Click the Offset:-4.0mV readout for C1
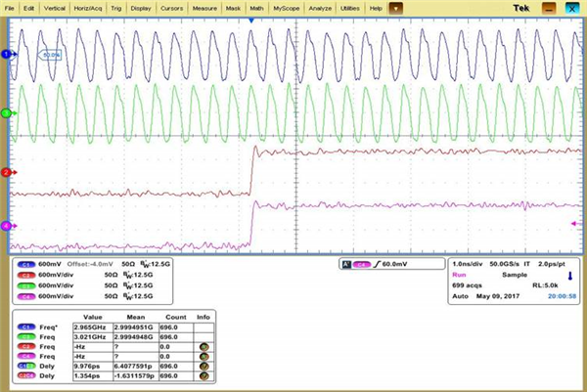Screen dimensions: 587x392 coord(90,264)
